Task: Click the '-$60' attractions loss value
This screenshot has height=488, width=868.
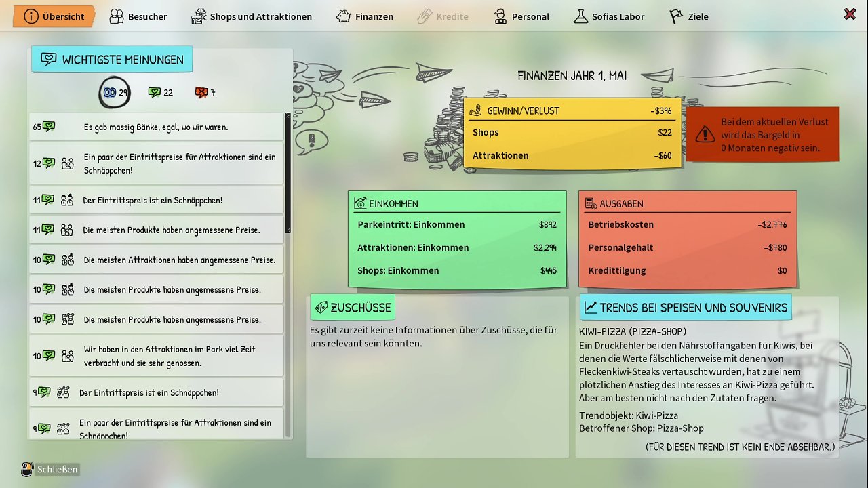Action: pyautogui.click(x=663, y=155)
